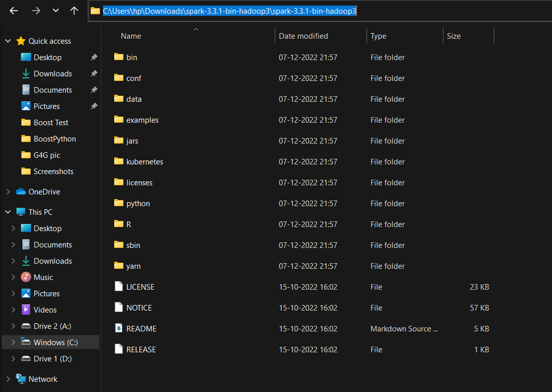Screen dimensions: 552x392
Task: Select This PC monitor icon
Action: click(21, 212)
